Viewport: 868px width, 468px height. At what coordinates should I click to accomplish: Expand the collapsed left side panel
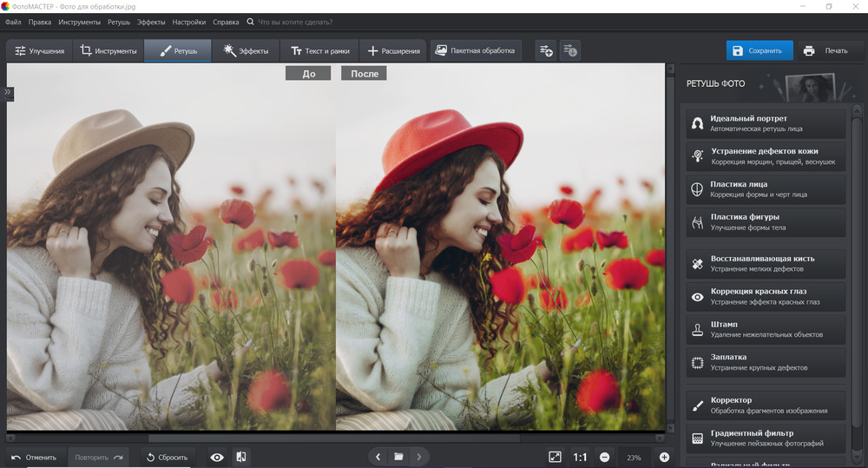[x=7, y=92]
